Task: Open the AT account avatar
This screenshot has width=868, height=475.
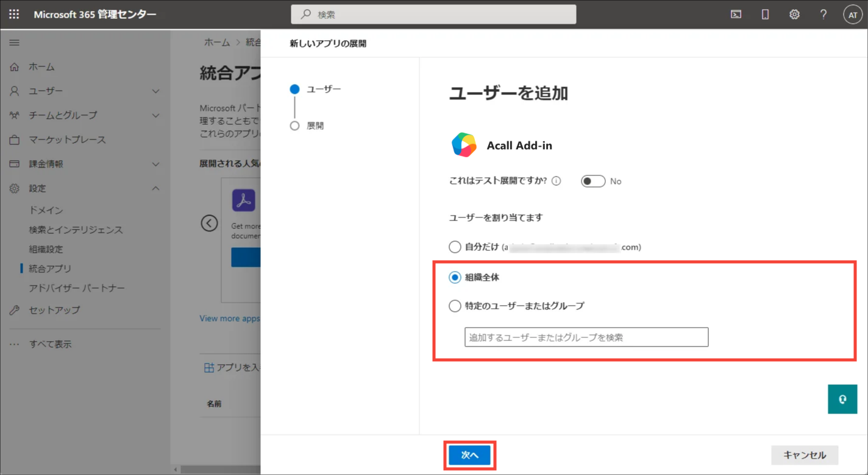Action: click(852, 15)
